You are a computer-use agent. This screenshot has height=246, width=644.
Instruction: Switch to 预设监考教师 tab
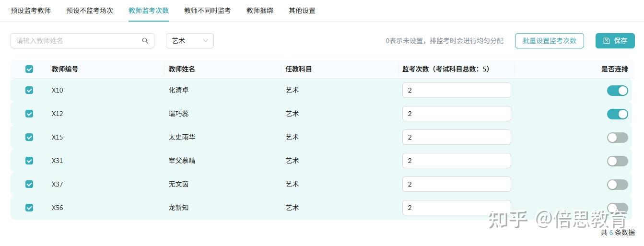click(x=31, y=11)
